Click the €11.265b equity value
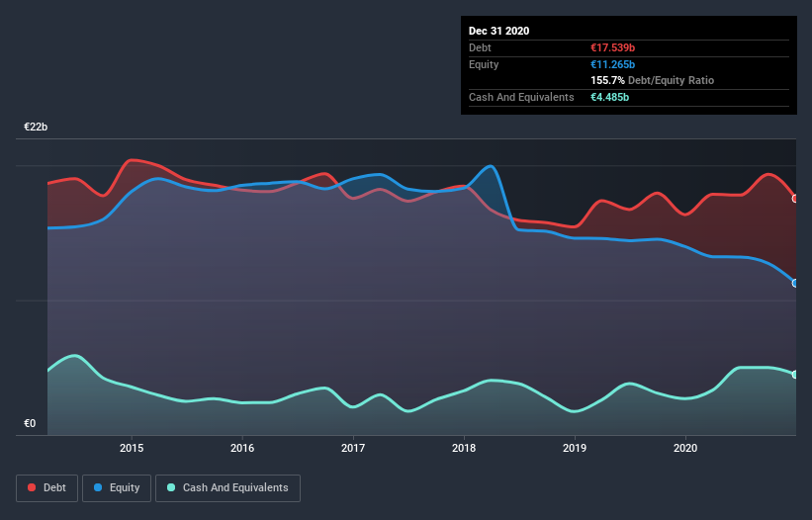Screen dimensions: 812x520 [612, 64]
